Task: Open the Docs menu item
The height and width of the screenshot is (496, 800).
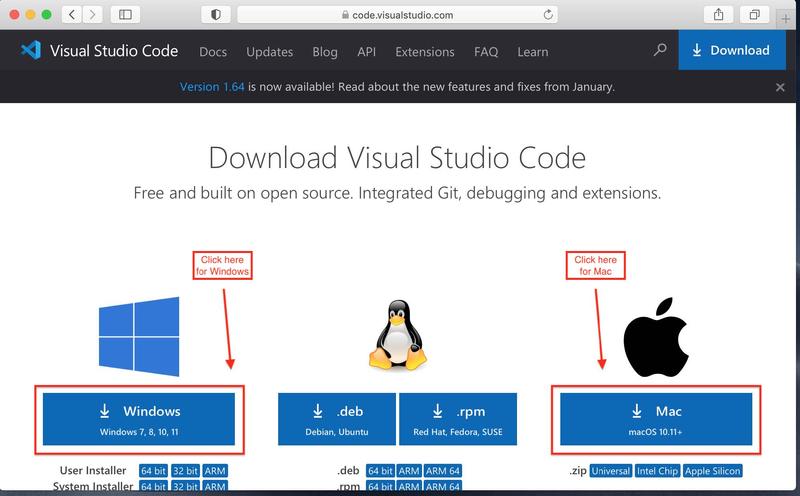Action: [x=213, y=51]
